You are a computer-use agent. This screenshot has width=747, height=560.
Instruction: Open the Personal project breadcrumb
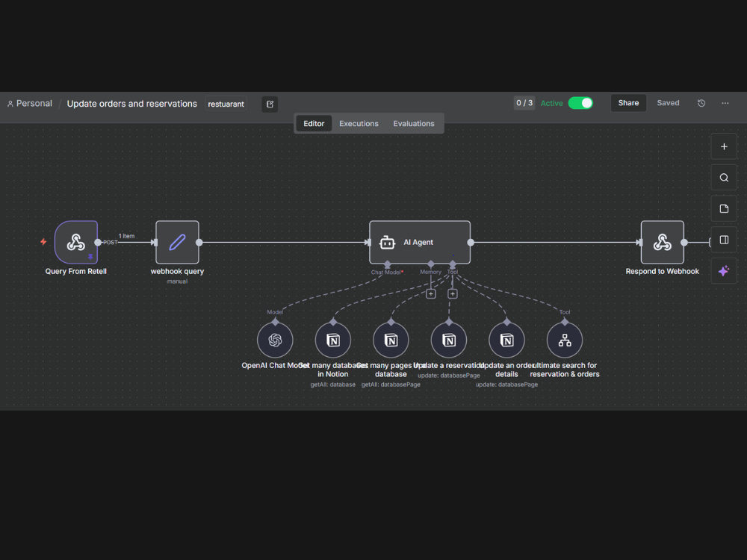point(30,103)
